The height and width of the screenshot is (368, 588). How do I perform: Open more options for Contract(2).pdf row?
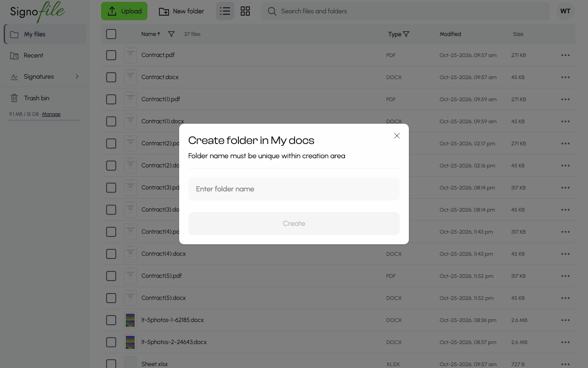[x=565, y=144]
